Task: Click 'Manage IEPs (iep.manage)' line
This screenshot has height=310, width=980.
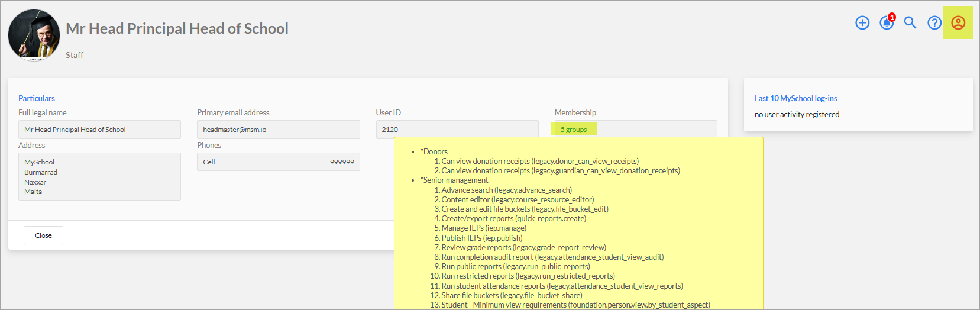Action: [484, 228]
